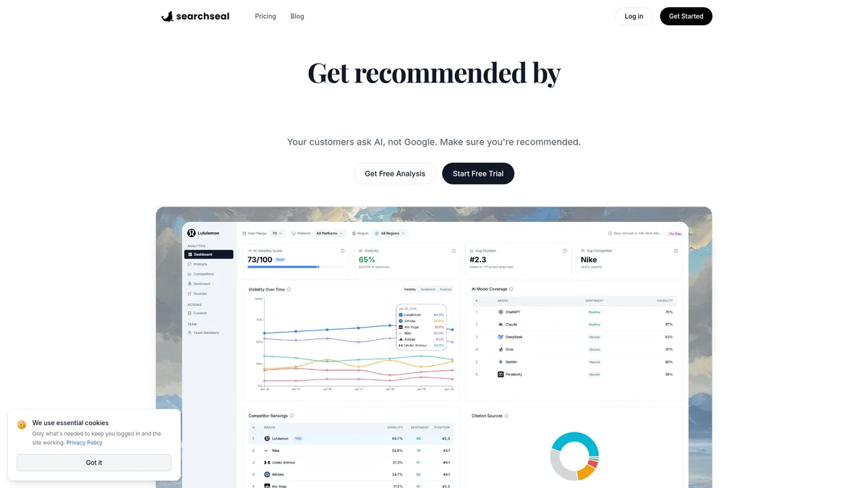Go to Blog in top navigation
868x488 pixels.
(x=297, y=16)
